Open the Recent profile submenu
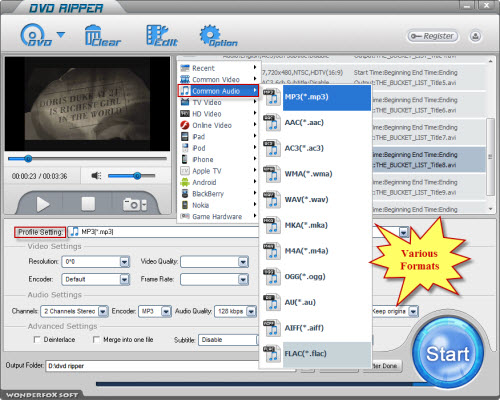 point(218,68)
